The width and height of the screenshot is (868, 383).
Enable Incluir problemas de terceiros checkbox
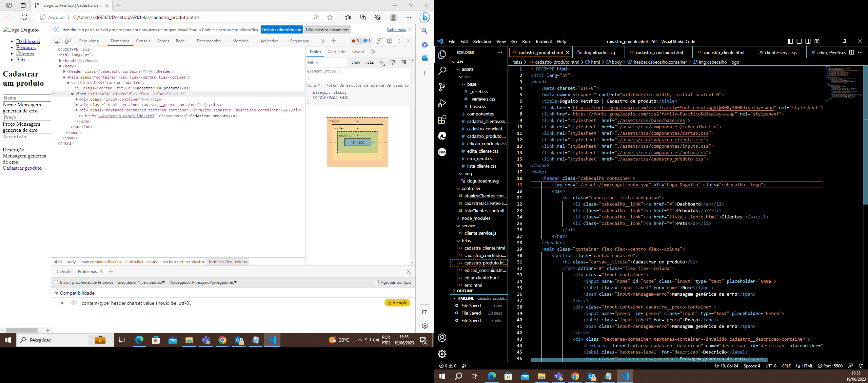pos(56,282)
